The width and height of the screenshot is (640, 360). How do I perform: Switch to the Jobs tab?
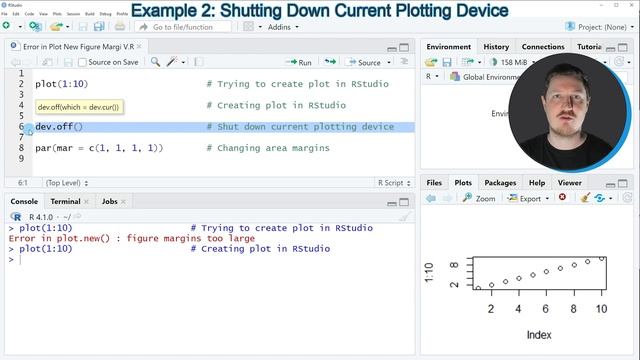[109, 201]
